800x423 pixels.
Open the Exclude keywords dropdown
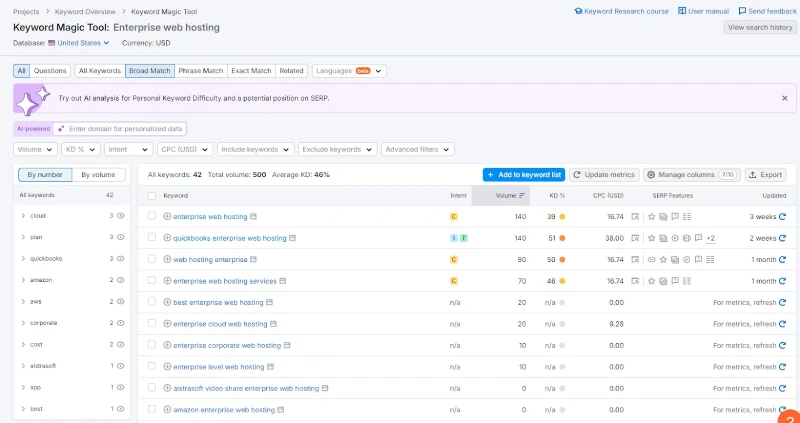tap(338, 150)
